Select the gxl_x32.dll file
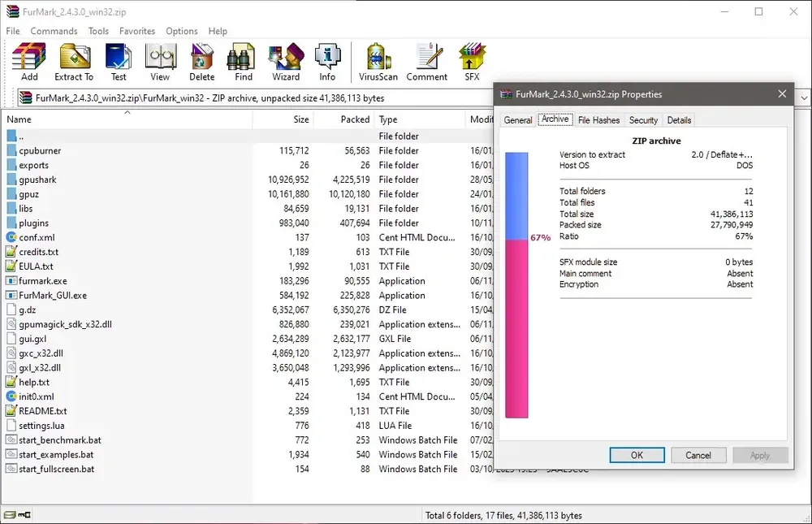Screen dimensions: 812x524 [x=247, y=368]
